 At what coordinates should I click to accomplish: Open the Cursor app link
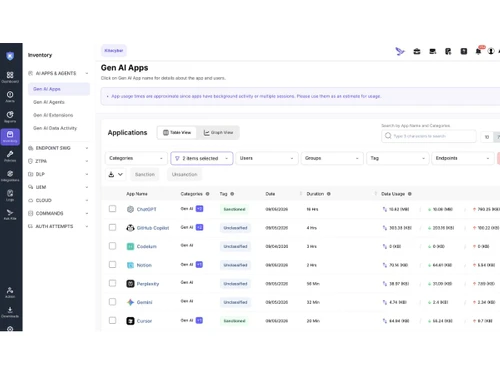click(x=144, y=321)
